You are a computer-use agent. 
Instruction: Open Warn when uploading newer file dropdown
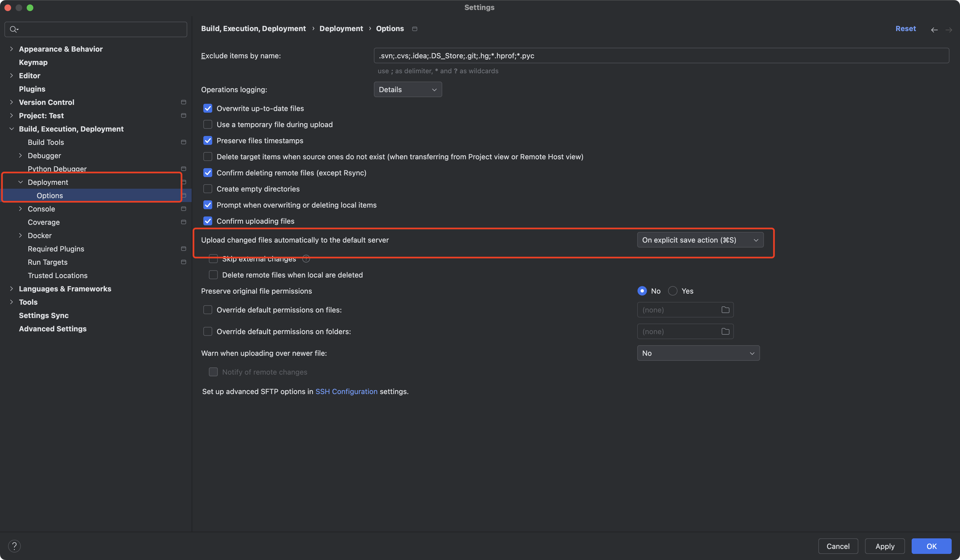pos(698,353)
